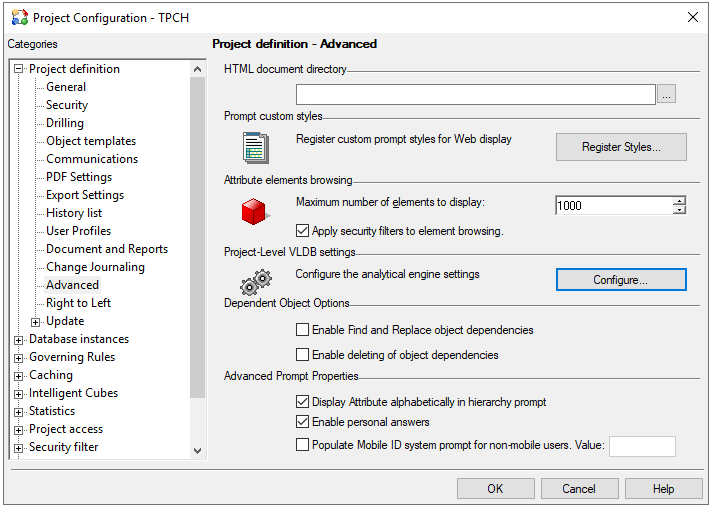Select Security in the categories tree
The image size is (715, 513).
point(67,105)
